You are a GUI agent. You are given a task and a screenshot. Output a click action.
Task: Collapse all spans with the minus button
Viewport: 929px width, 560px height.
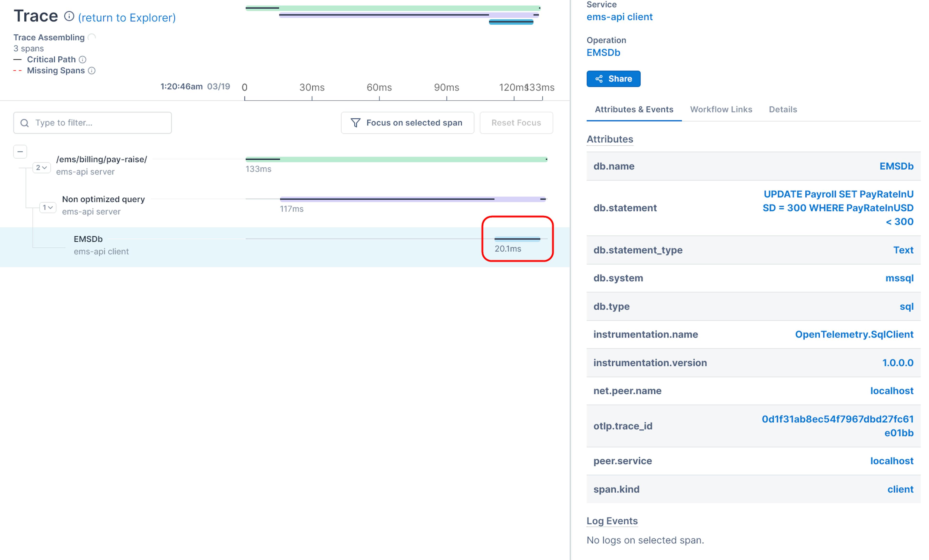click(x=20, y=152)
